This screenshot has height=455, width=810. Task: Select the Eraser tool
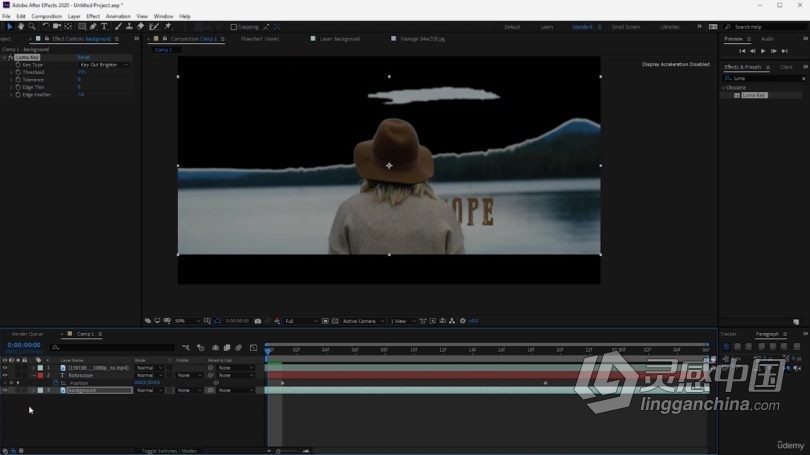coord(141,26)
